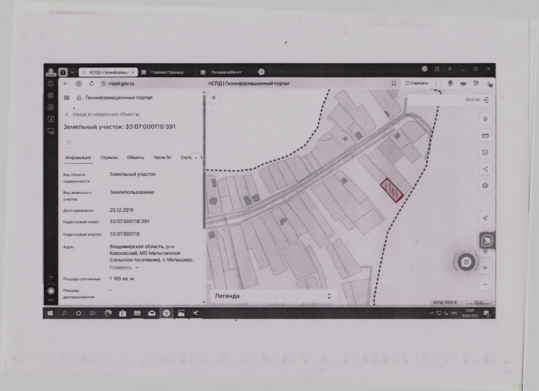Zoom out the map with minus icon
Viewport: 539px width, 391px height.
pos(485,284)
